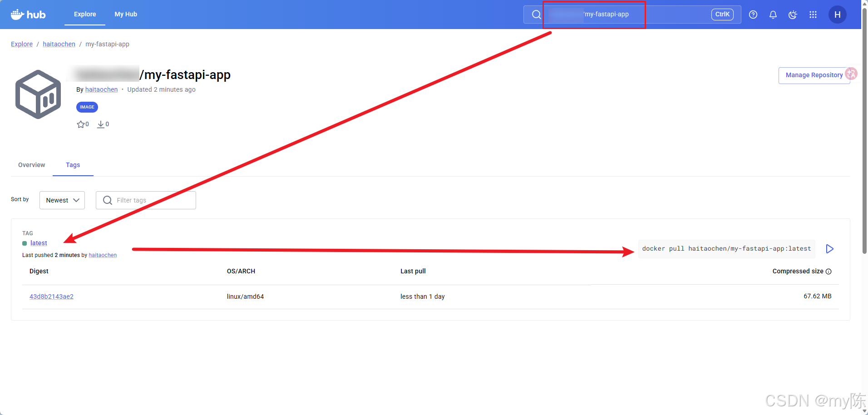Screen dimensions: 868x415
Task: Click the Compressed size column header
Action: point(798,271)
